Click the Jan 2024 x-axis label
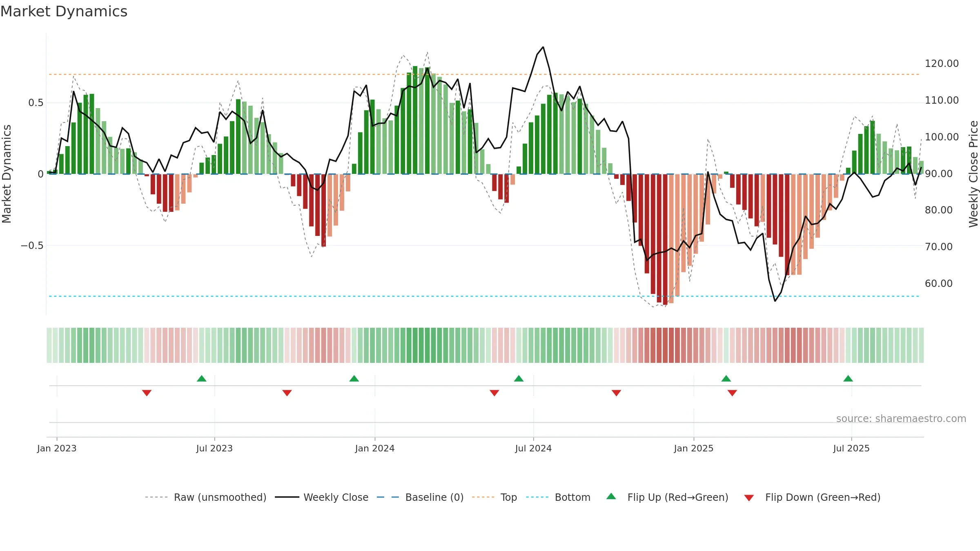Viewport: 980px width, 551px height. point(375,448)
